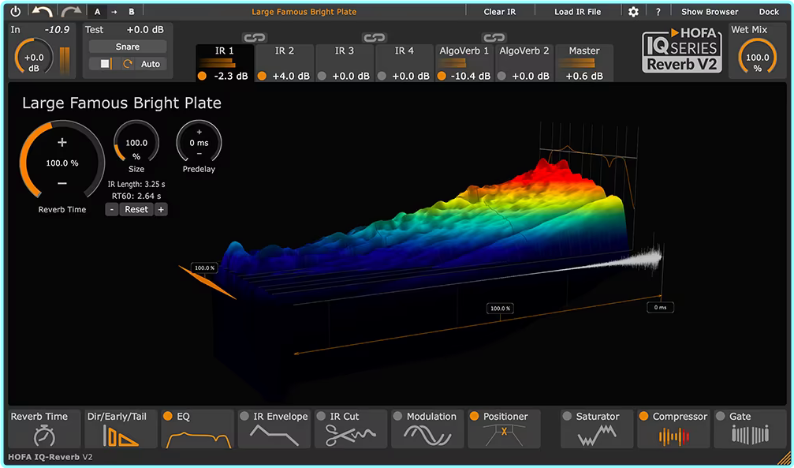The width and height of the screenshot is (794, 468).
Task: Link IR 3 and IR 4 with the chain icon
Action: coord(374,37)
